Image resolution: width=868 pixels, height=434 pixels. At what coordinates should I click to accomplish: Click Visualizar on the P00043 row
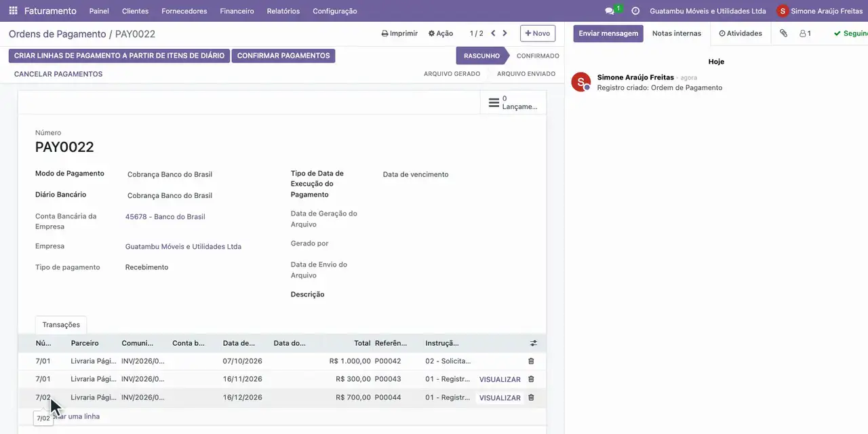coord(500,380)
